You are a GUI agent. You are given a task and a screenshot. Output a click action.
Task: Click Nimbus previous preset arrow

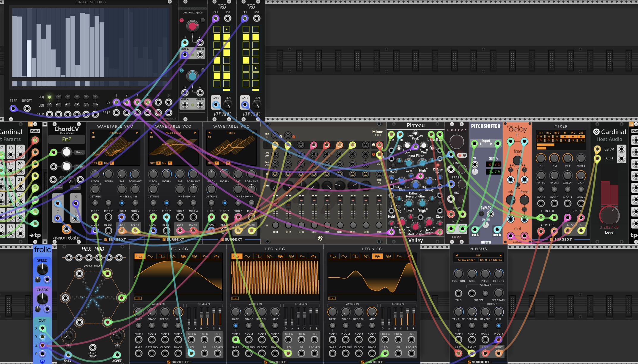pyautogui.click(x=456, y=255)
